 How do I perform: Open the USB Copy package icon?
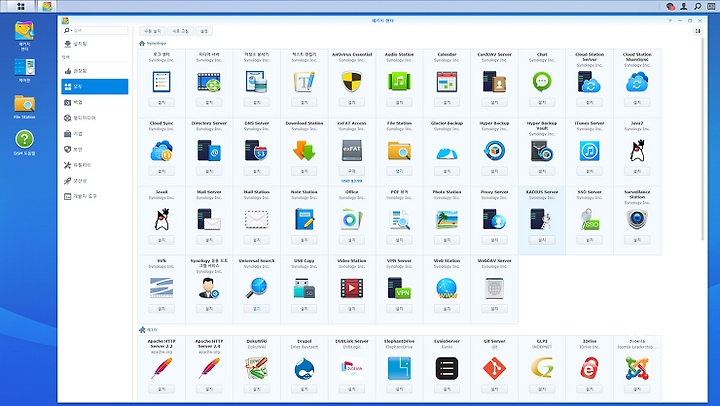coord(304,288)
